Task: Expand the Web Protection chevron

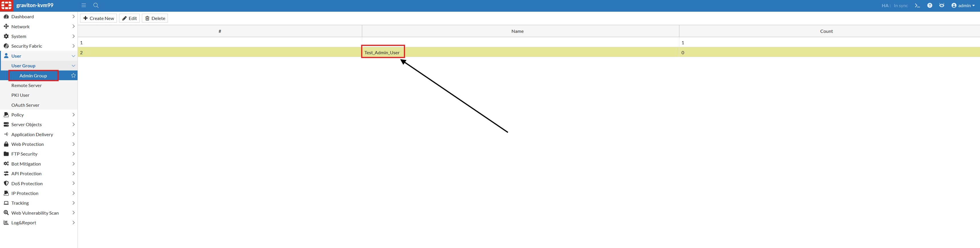Action: point(74,144)
